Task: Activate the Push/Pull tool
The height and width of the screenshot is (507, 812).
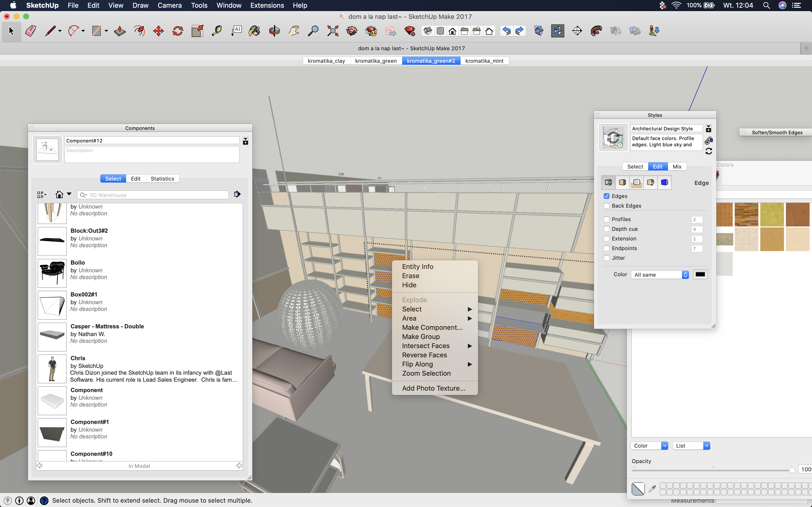Action: click(x=120, y=31)
